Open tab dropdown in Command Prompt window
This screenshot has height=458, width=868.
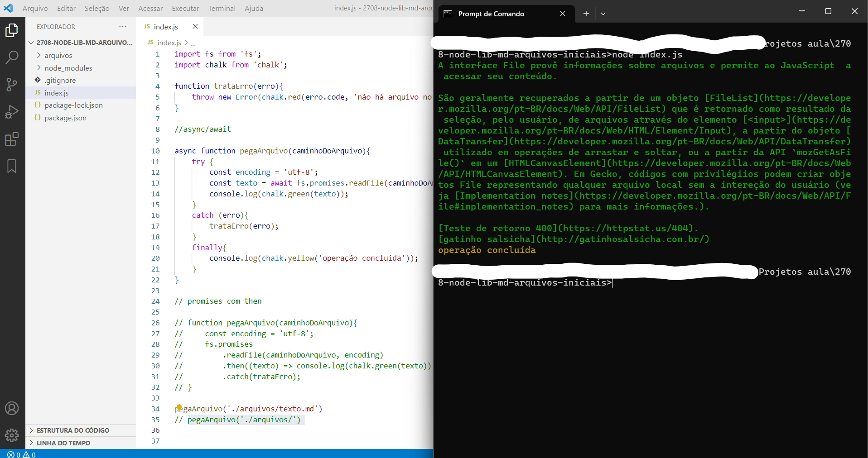coord(603,14)
